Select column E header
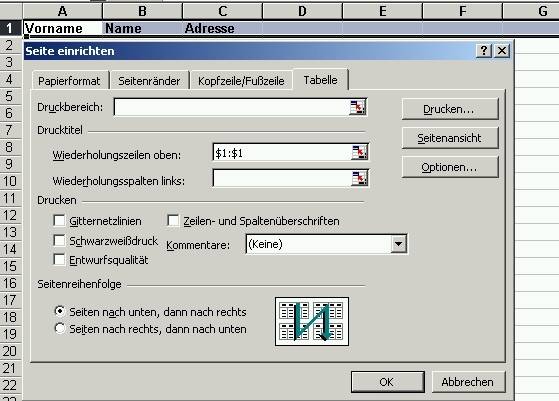 [383, 11]
